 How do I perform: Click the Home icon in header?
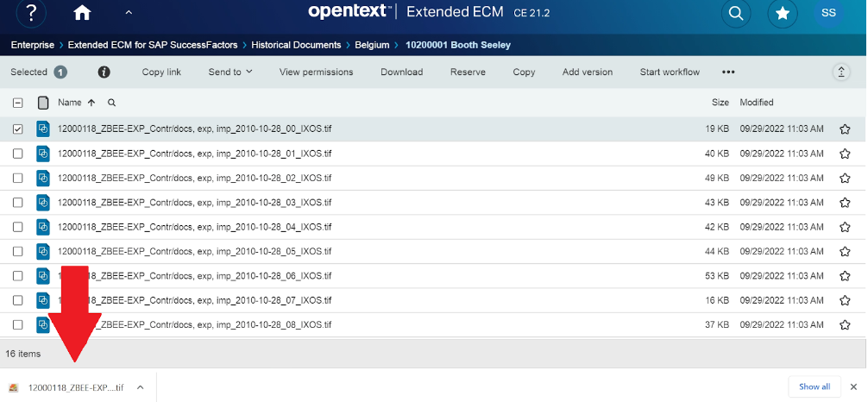pos(82,13)
